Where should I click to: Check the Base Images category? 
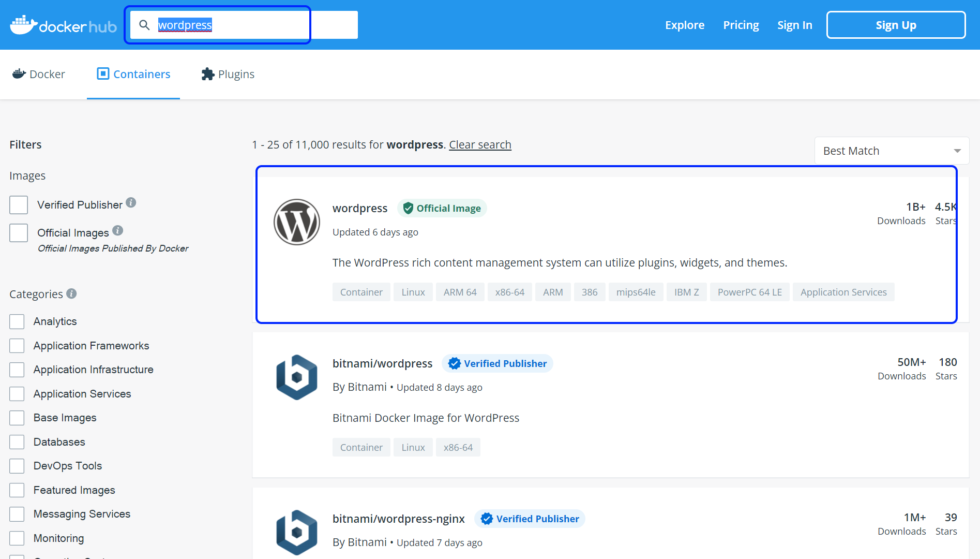pyautogui.click(x=17, y=418)
